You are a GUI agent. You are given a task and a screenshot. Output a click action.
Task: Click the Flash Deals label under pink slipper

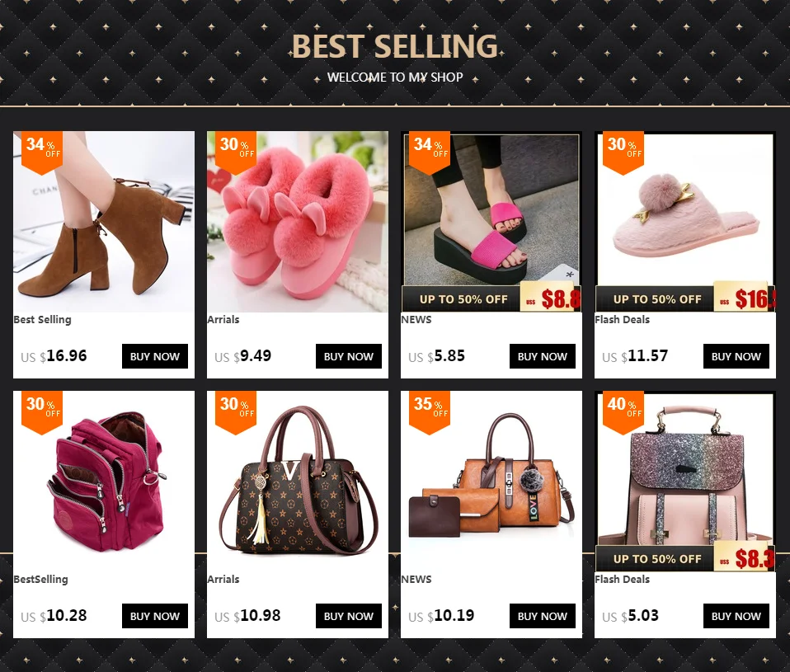click(x=623, y=319)
